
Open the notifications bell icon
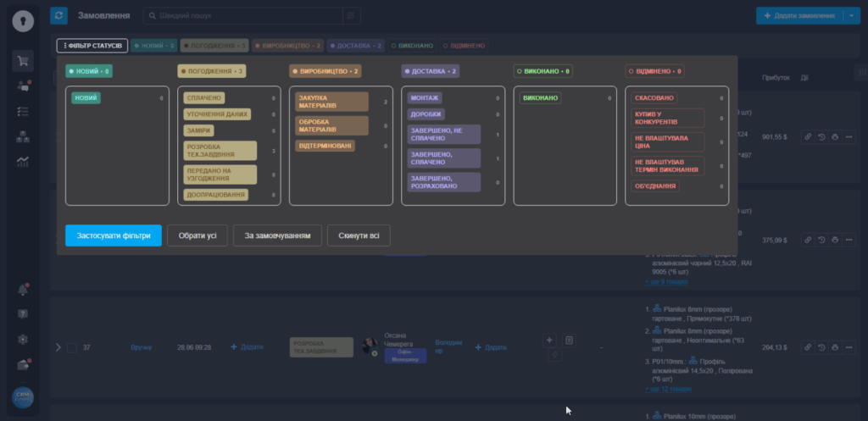click(23, 290)
